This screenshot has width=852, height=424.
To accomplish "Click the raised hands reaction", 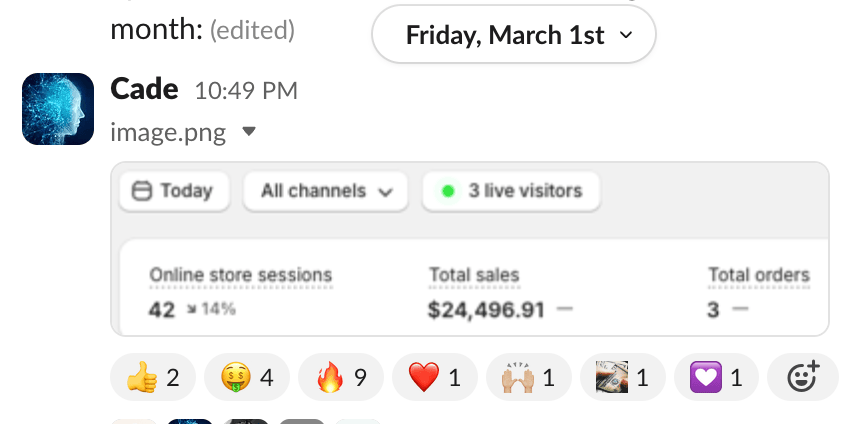I will pos(527,377).
